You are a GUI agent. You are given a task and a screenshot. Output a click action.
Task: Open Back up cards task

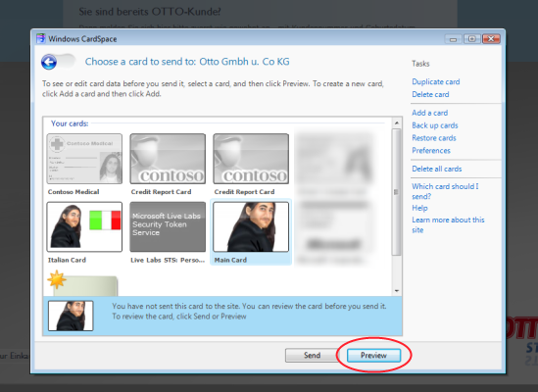point(435,125)
